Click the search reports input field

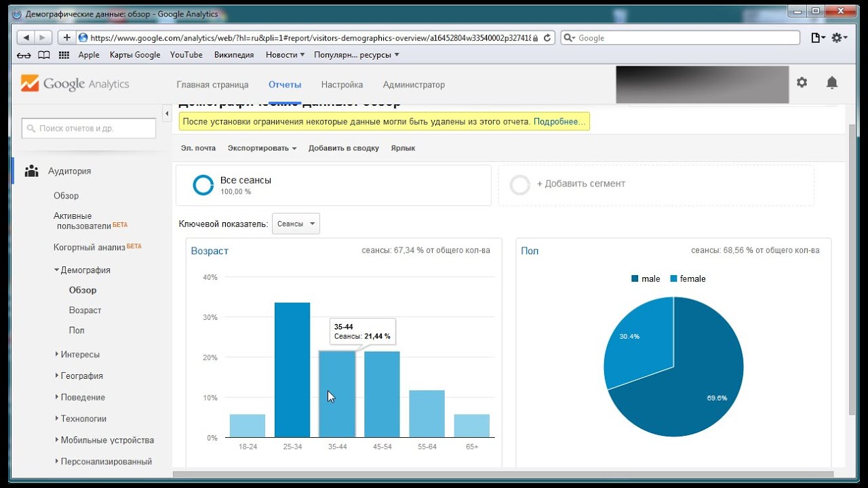[x=89, y=128]
